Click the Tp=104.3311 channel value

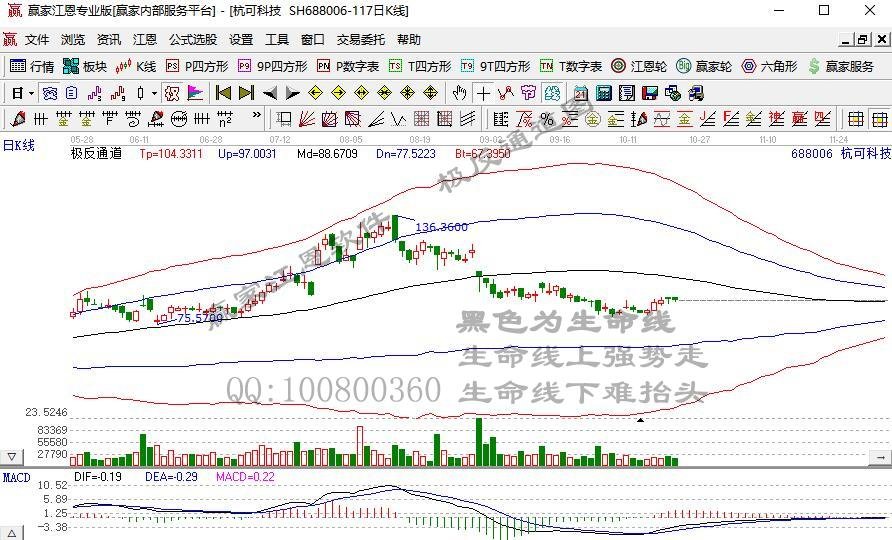coord(171,154)
